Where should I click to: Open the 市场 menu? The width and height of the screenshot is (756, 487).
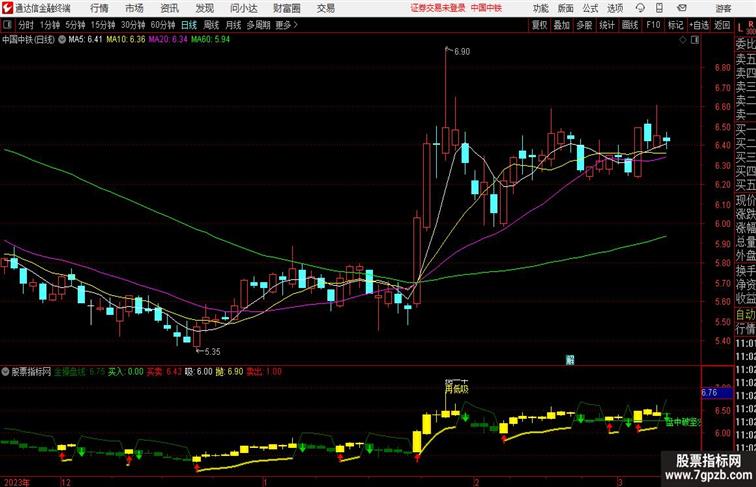point(134,8)
